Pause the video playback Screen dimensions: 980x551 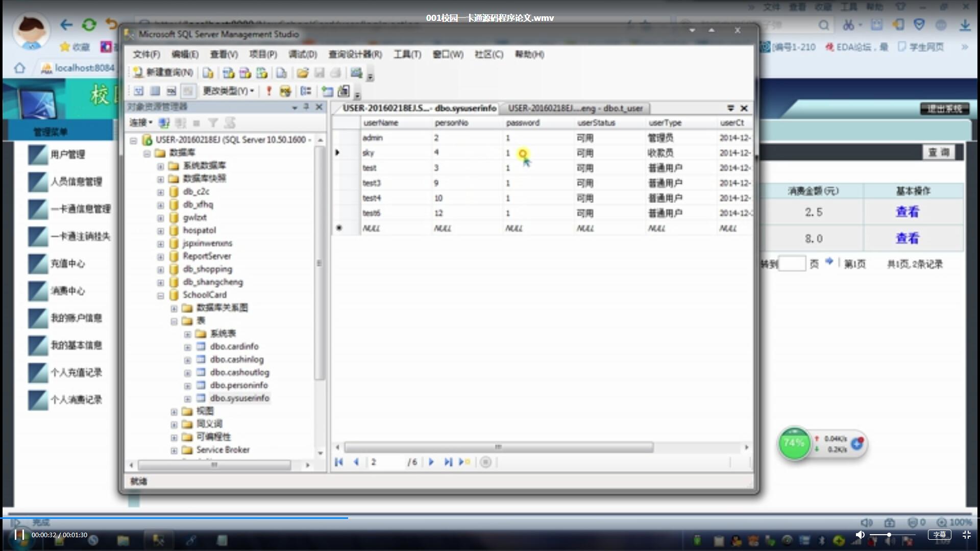click(x=19, y=535)
